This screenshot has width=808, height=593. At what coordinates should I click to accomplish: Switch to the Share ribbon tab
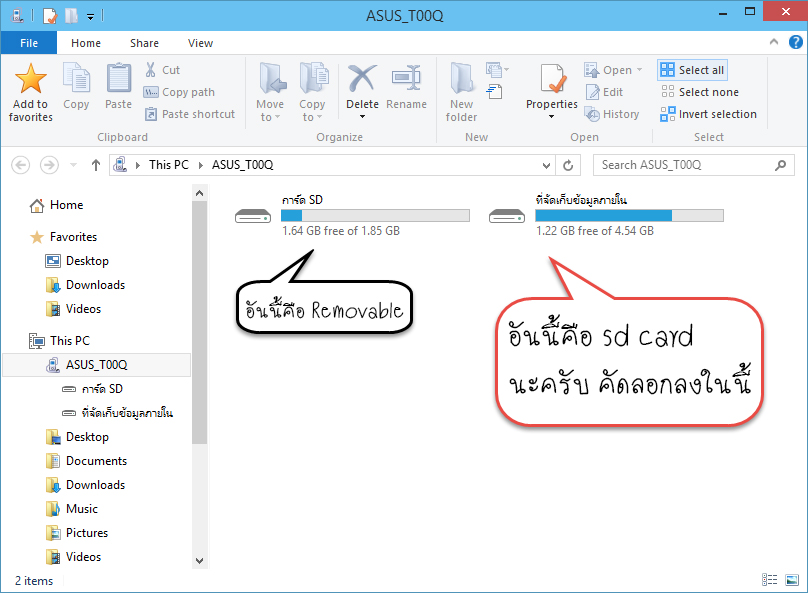point(144,43)
